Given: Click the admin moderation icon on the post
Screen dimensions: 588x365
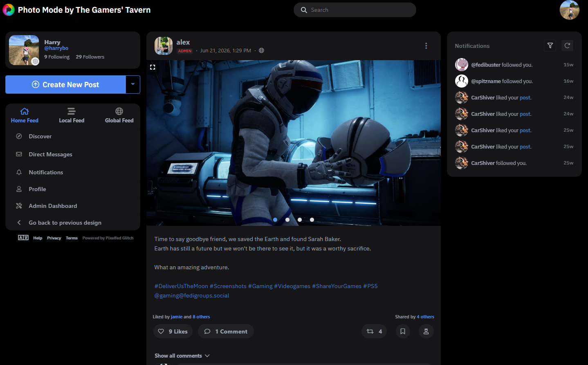Looking at the screenshot, I should (426, 331).
